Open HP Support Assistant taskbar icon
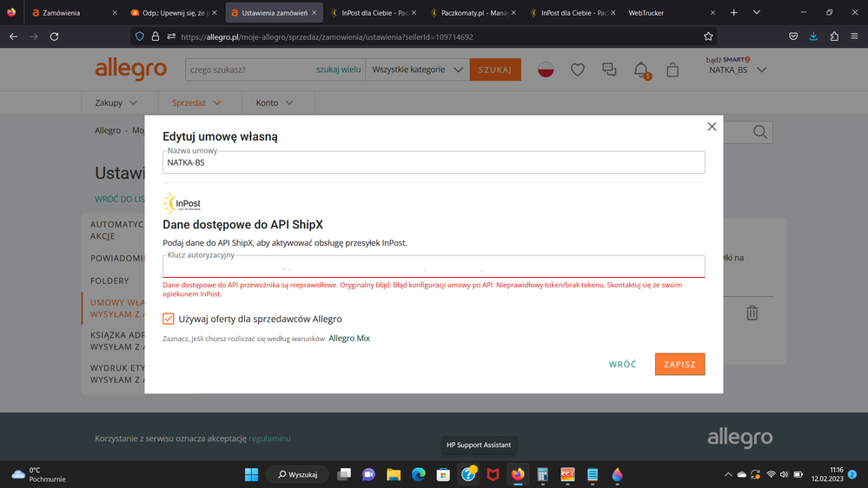The image size is (868, 488). tap(468, 474)
